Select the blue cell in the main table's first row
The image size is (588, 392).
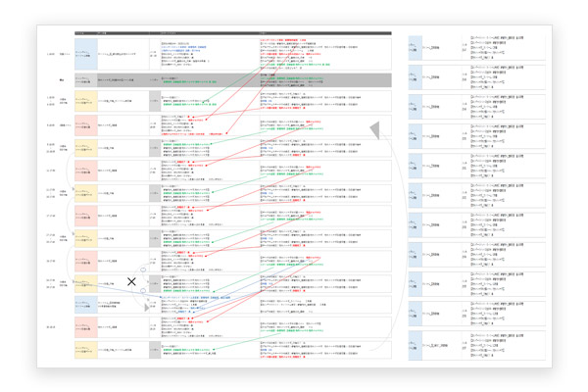click(86, 54)
